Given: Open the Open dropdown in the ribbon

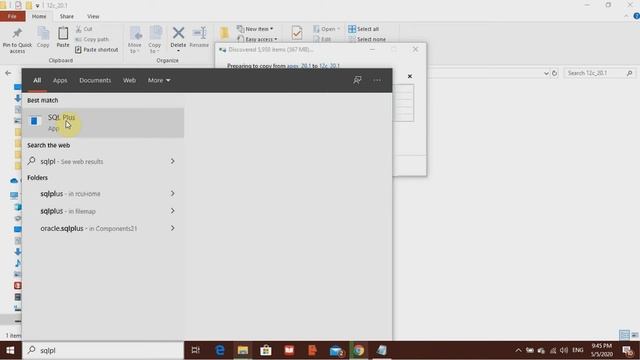Looking at the screenshot, I should tap(327, 29).
